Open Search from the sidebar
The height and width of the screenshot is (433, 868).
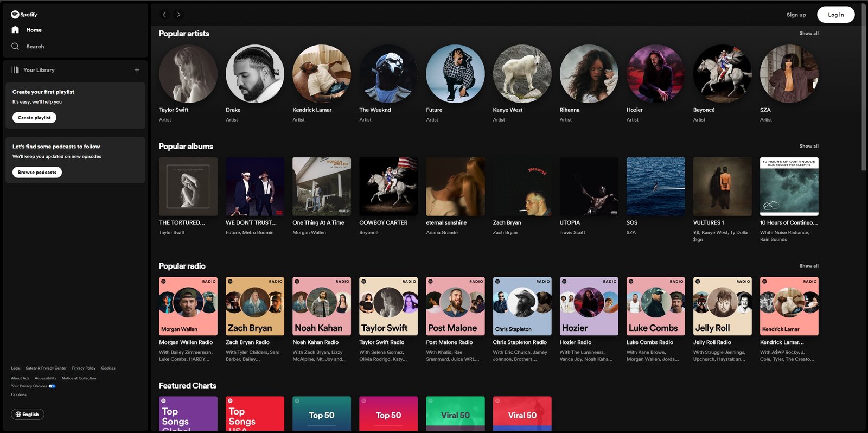[x=28, y=47]
